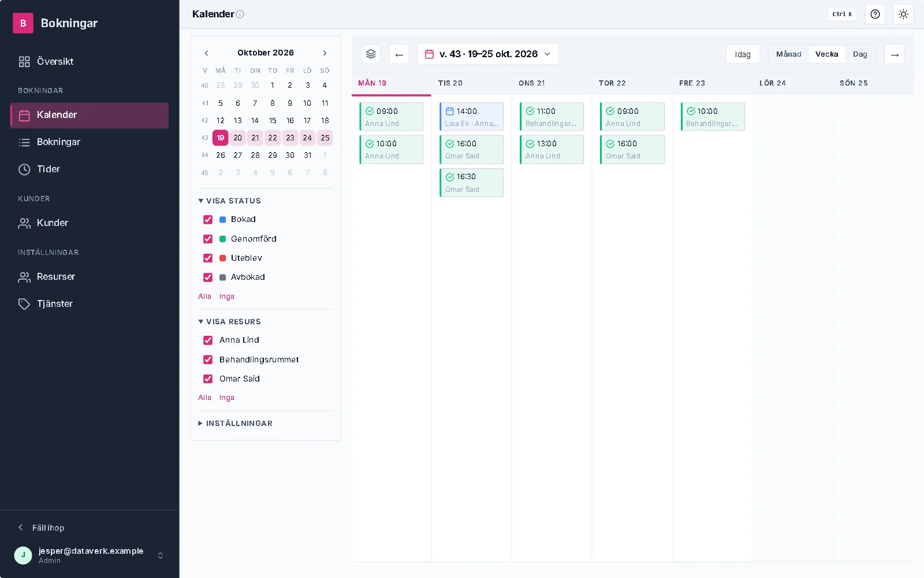Viewport: 924px width, 578px height.
Task: Open Tider clock icon
Action: tap(24, 169)
